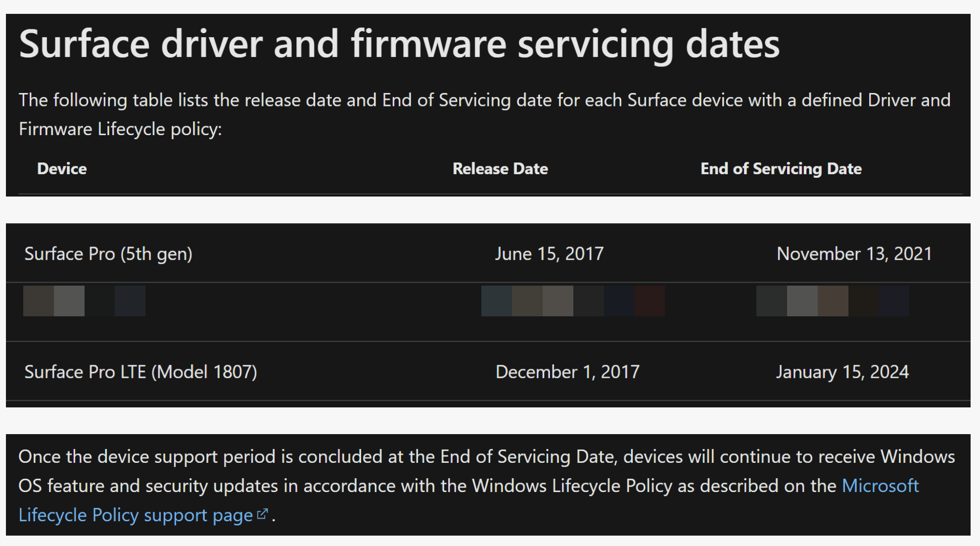The height and width of the screenshot is (546, 980).
Task: Click the January 15, 2024 servicing date
Action: click(842, 372)
